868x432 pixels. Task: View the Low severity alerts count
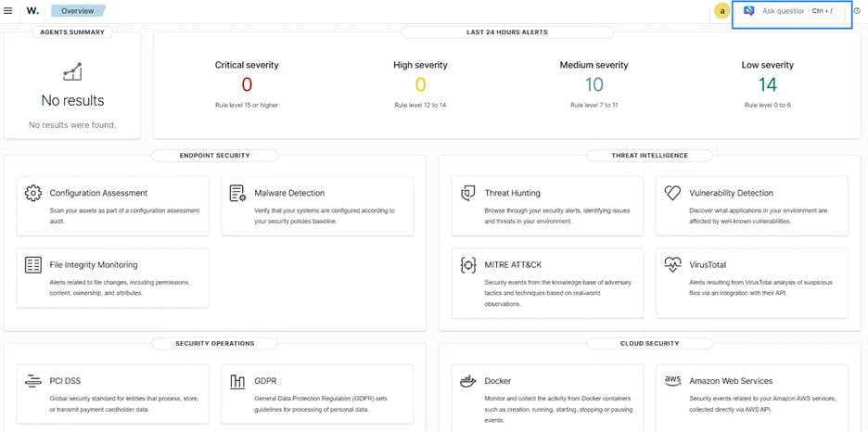pos(768,85)
